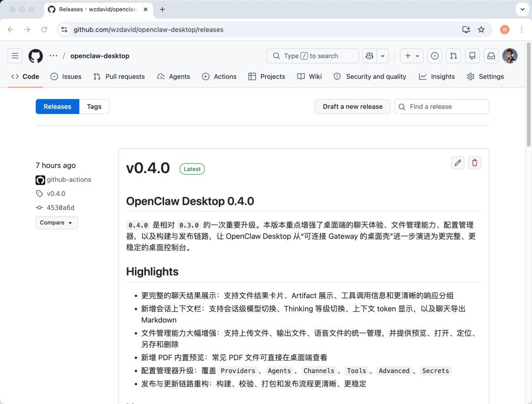Click the browser Forward arrow
532x404 pixels.
[x=27, y=30]
